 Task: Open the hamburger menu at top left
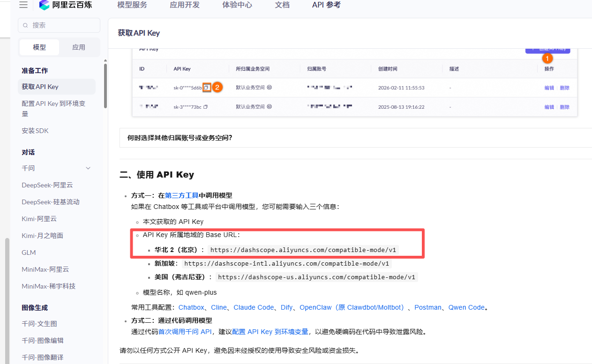pos(23,5)
